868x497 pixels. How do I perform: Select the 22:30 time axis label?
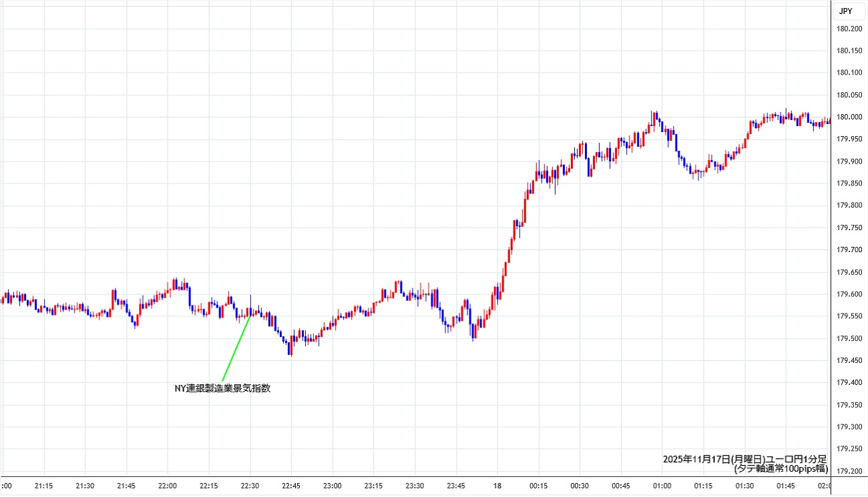click(x=250, y=486)
